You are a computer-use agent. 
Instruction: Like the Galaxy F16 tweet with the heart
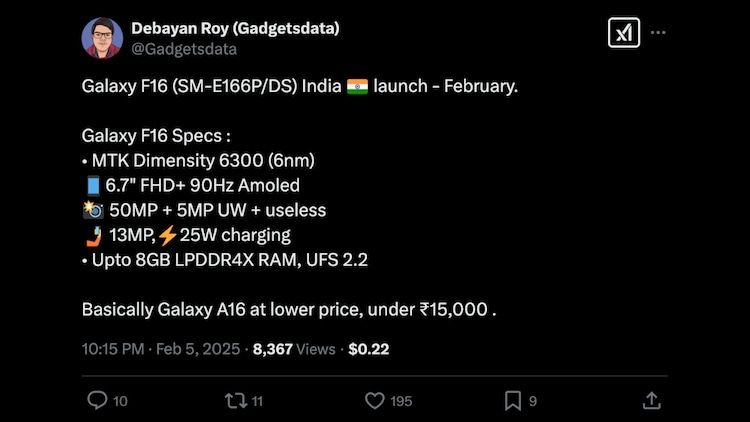click(374, 400)
